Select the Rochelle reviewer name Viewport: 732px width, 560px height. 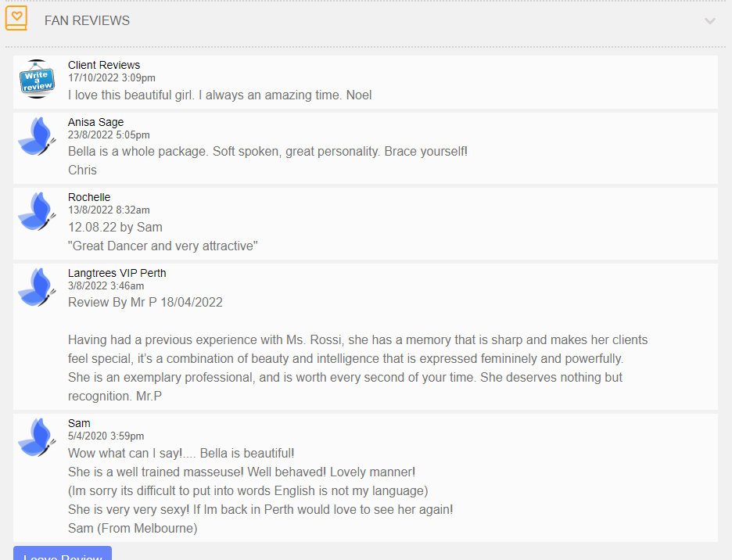pos(89,197)
